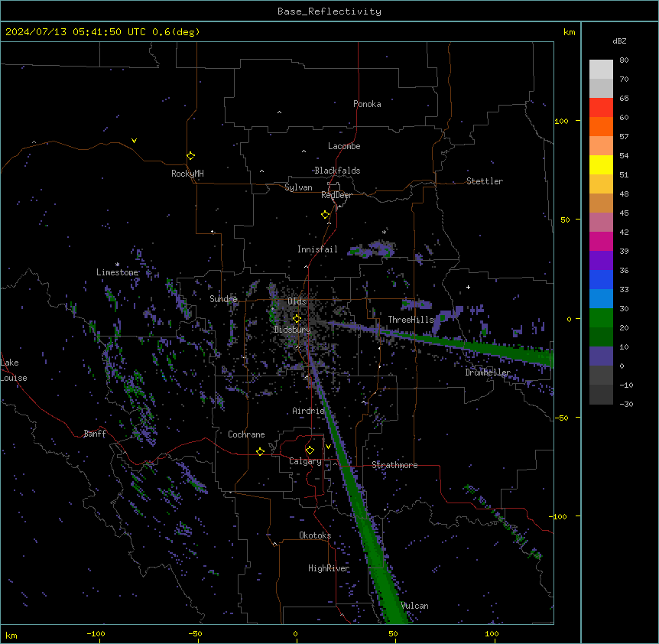Click the Didsbury town label
659x644 pixels.
coord(292,330)
